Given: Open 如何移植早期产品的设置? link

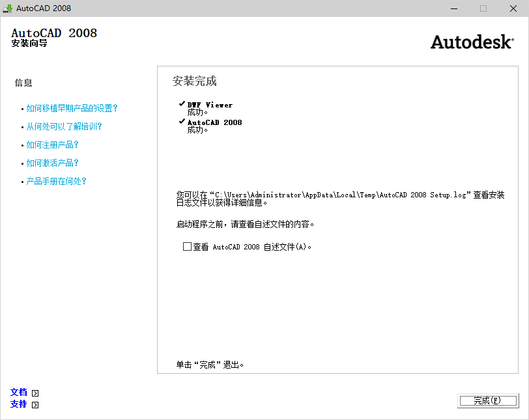Looking at the screenshot, I should point(72,108).
